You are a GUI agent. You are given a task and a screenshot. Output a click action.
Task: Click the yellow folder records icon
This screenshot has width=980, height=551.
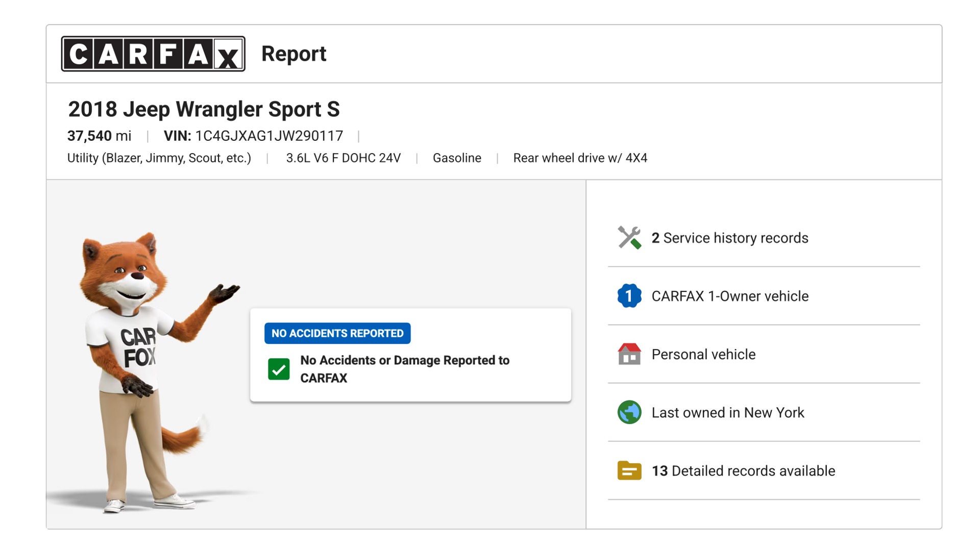pos(629,470)
